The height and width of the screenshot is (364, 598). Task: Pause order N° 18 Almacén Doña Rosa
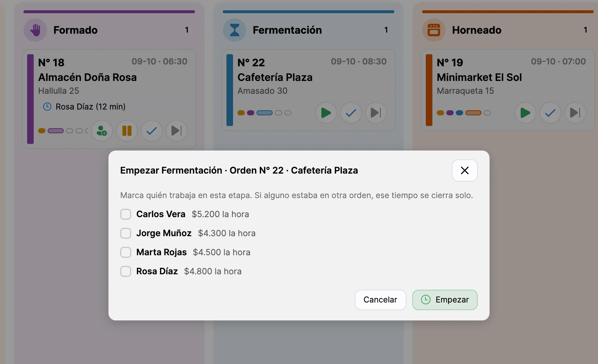click(x=127, y=131)
